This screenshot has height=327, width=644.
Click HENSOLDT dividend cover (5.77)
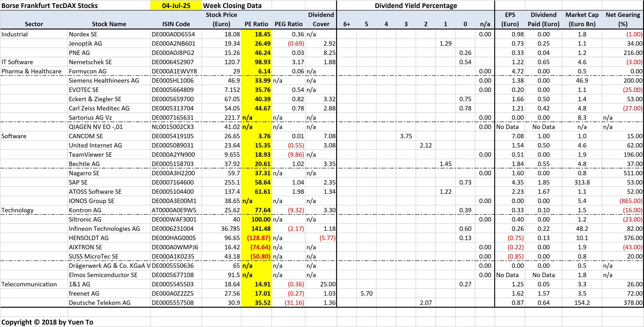tap(321, 238)
